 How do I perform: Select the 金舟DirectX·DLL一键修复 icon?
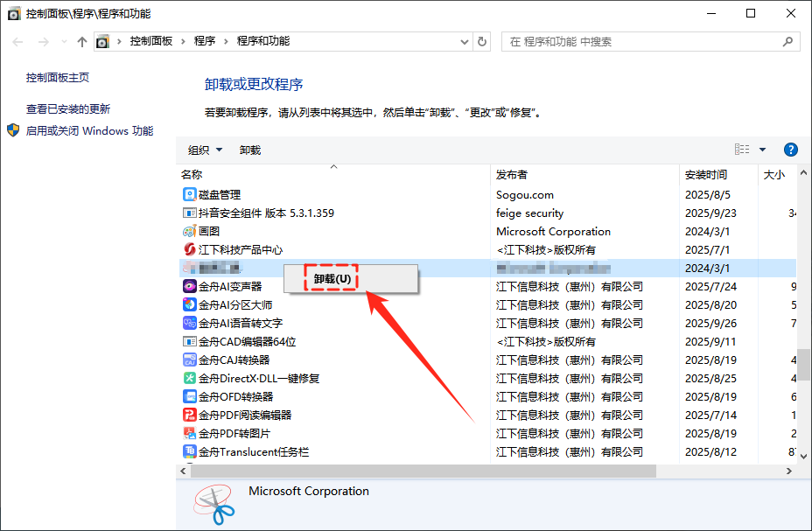189,379
